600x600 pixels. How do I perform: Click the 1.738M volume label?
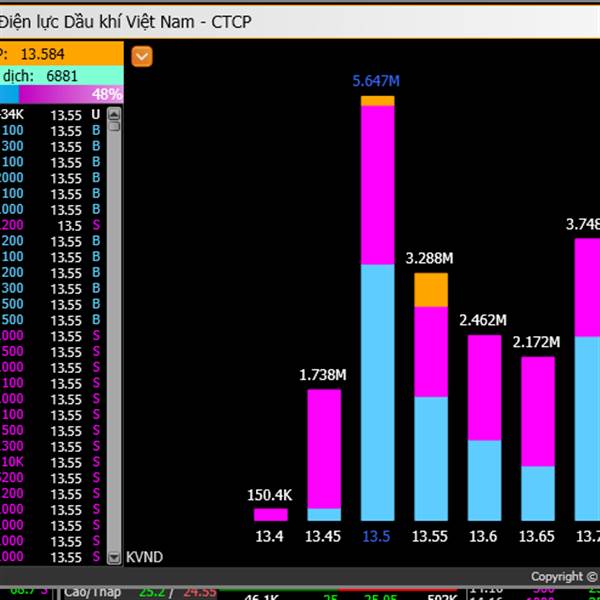(x=323, y=375)
